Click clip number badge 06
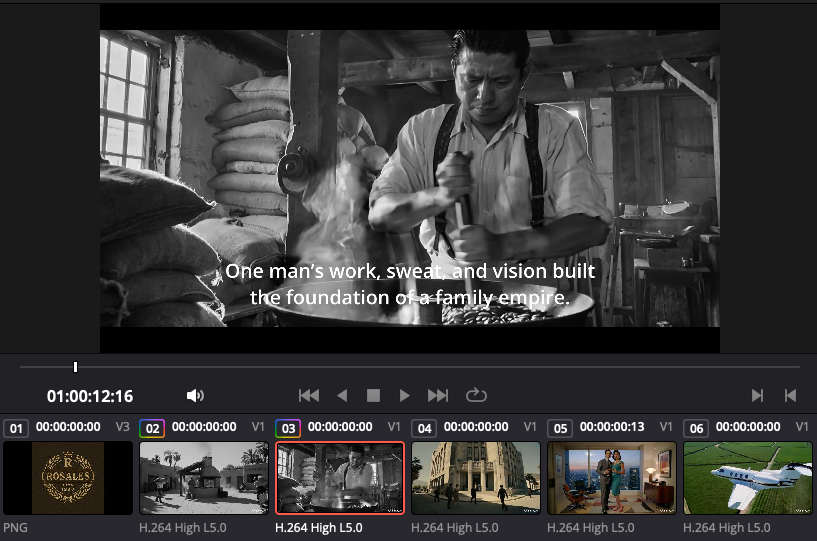 [x=696, y=428]
